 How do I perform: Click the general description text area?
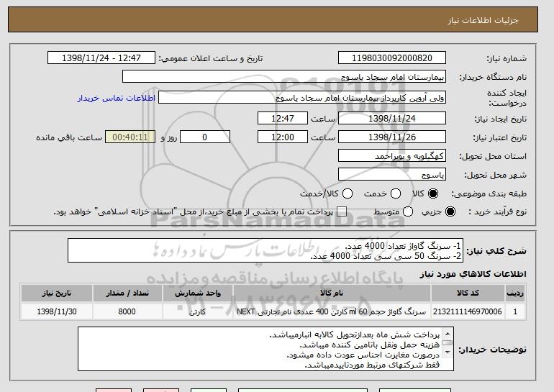point(265,250)
